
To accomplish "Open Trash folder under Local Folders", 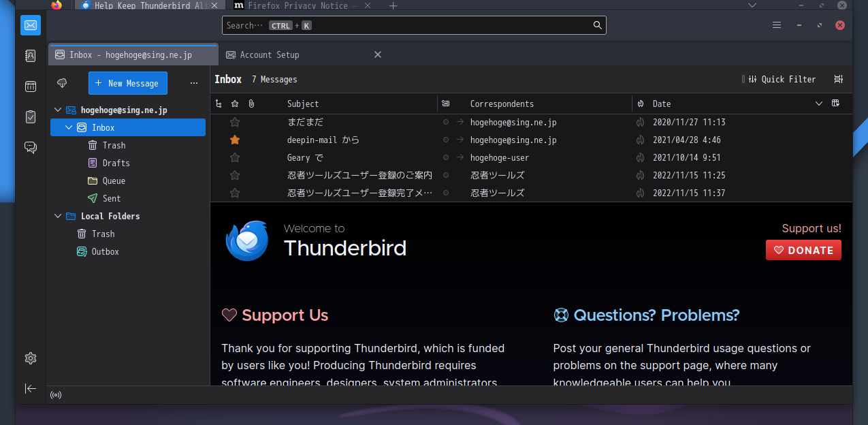I will 128,234.
